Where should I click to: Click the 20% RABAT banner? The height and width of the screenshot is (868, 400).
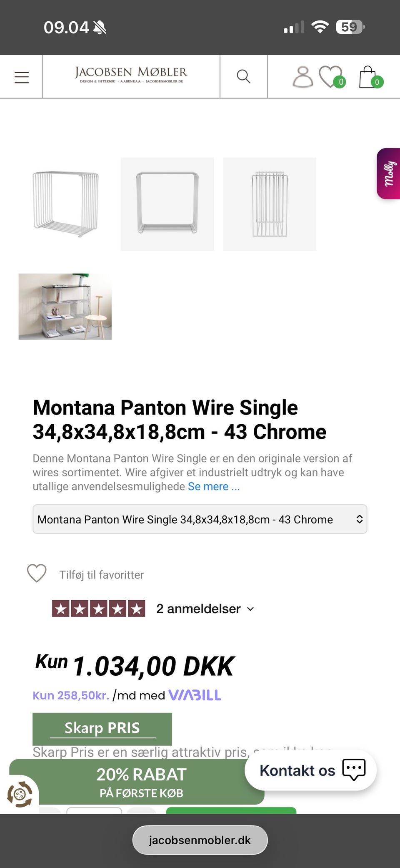click(141, 782)
